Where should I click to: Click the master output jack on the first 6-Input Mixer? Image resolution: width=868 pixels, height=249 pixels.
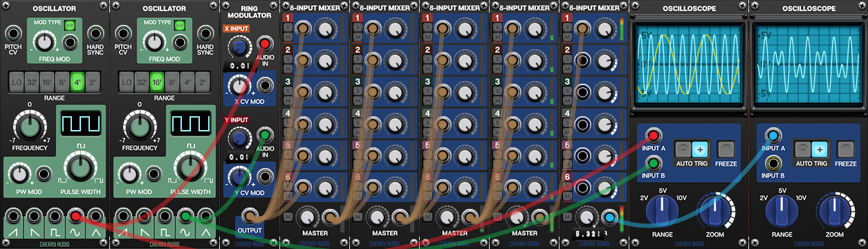click(x=330, y=217)
